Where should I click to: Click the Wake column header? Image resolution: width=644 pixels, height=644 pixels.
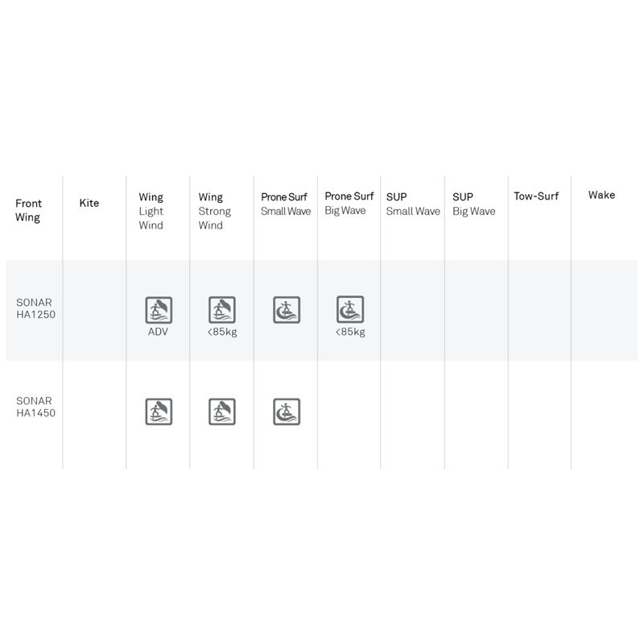601,195
